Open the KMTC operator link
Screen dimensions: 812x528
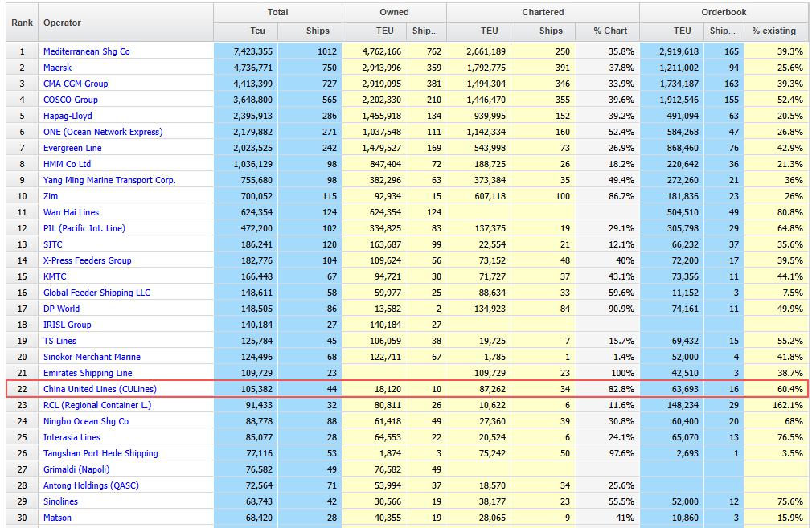[x=55, y=276]
